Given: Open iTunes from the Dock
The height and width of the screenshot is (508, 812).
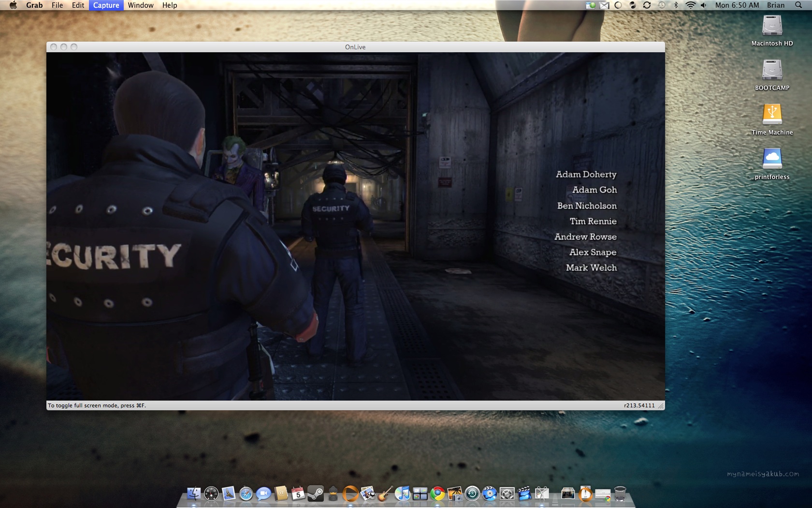Looking at the screenshot, I should point(403,493).
